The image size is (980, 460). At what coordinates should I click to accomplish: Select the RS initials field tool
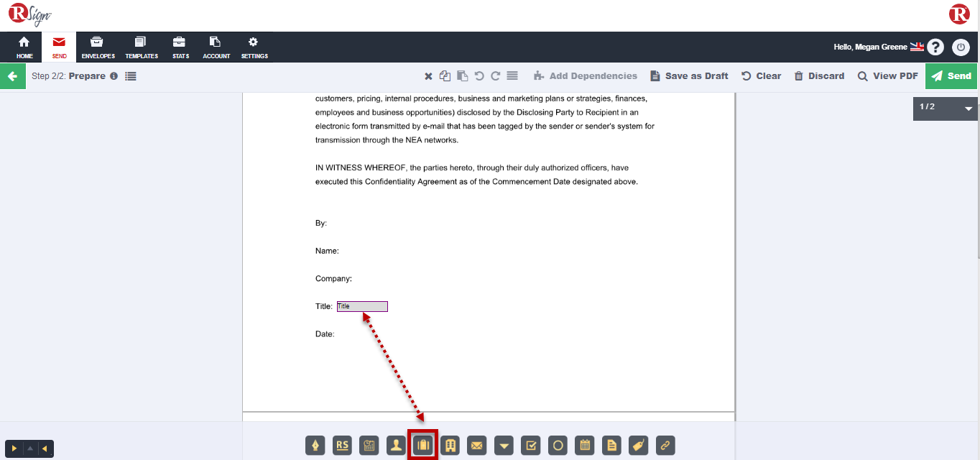343,446
